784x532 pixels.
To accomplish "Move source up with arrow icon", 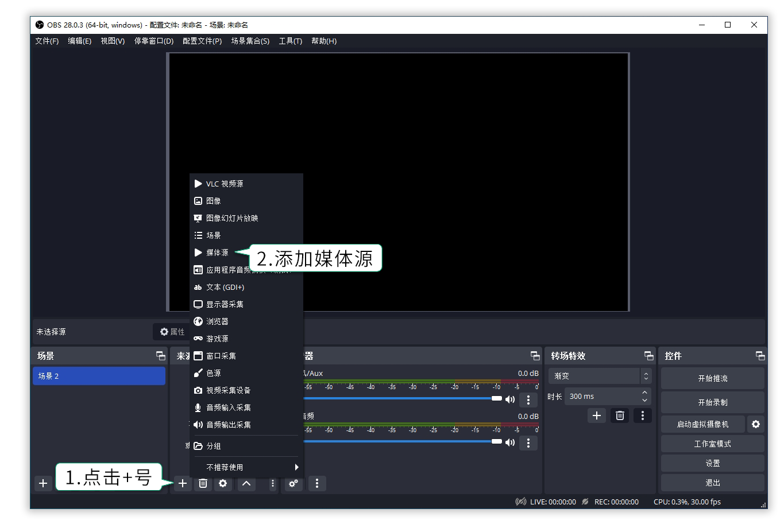I will pos(246,483).
